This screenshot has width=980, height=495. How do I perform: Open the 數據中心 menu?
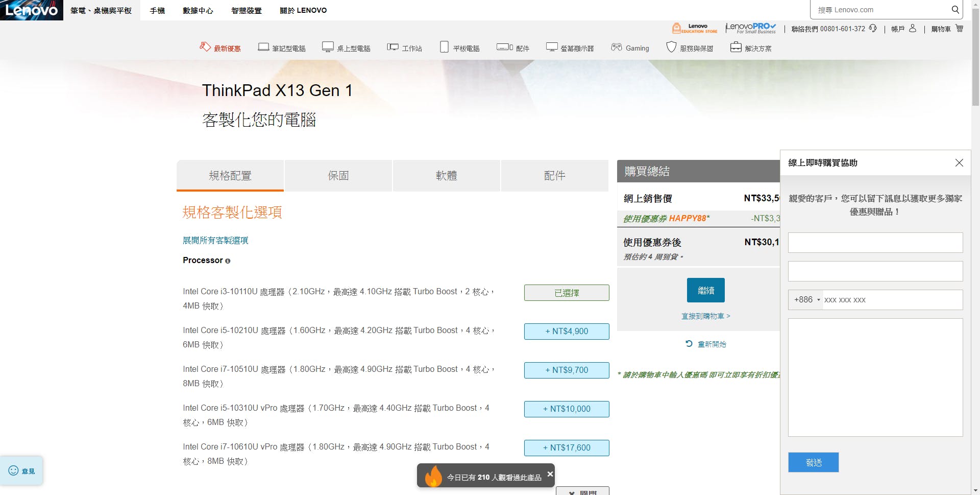(198, 10)
